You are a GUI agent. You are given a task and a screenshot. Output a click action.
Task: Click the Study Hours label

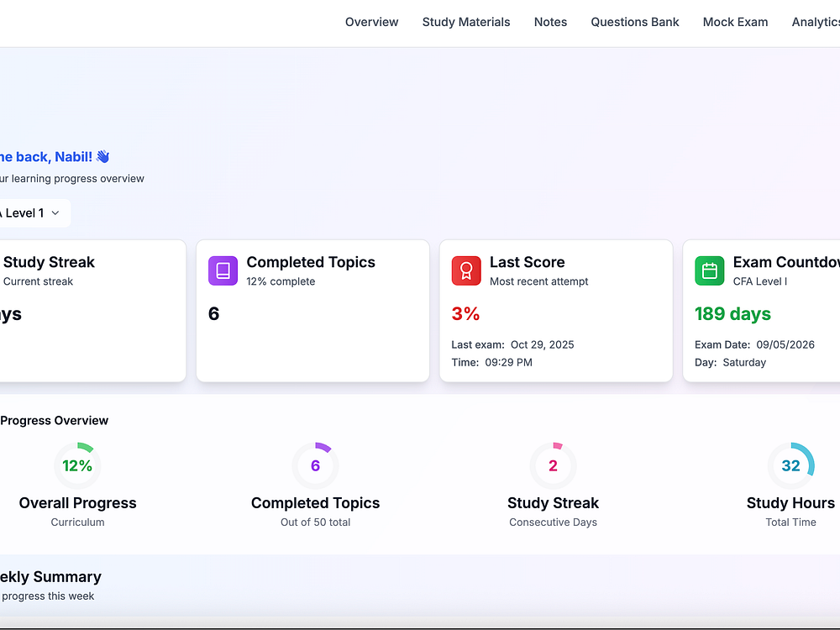click(790, 503)
